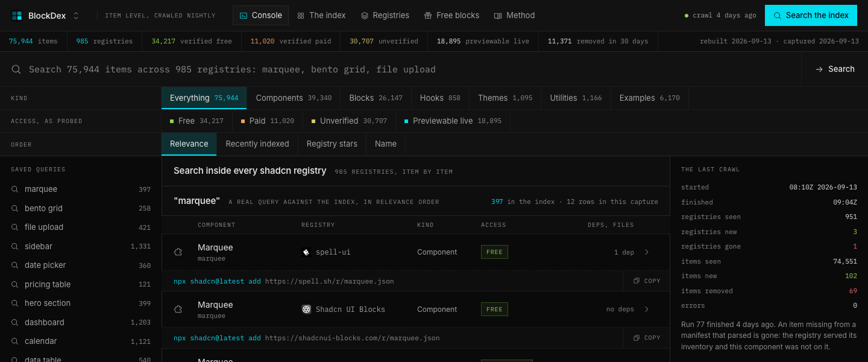Viewport: 868px width, 362px height.
Task: Open the Registries tab
Action: [x=385, y=16]
